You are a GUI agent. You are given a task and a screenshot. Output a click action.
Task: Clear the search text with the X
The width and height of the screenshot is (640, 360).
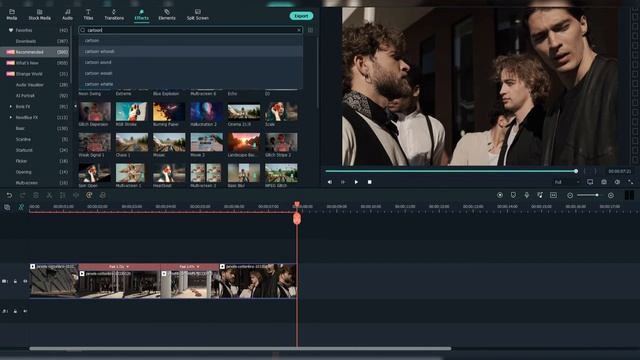tap(299, 30)
